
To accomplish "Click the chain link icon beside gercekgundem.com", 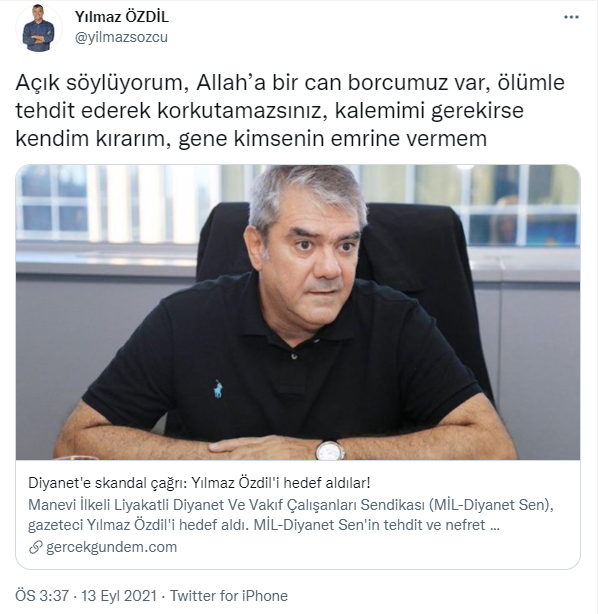I will (36, 547).
